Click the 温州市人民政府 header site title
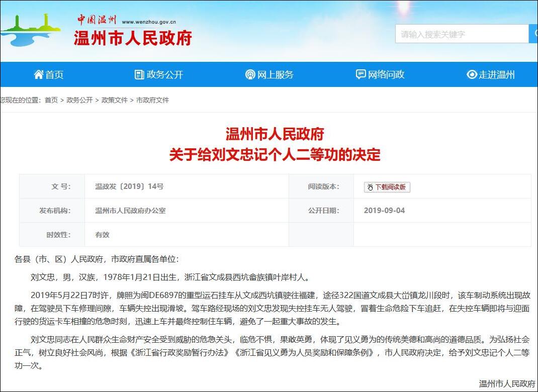538x392 pixels. (132, 38)
